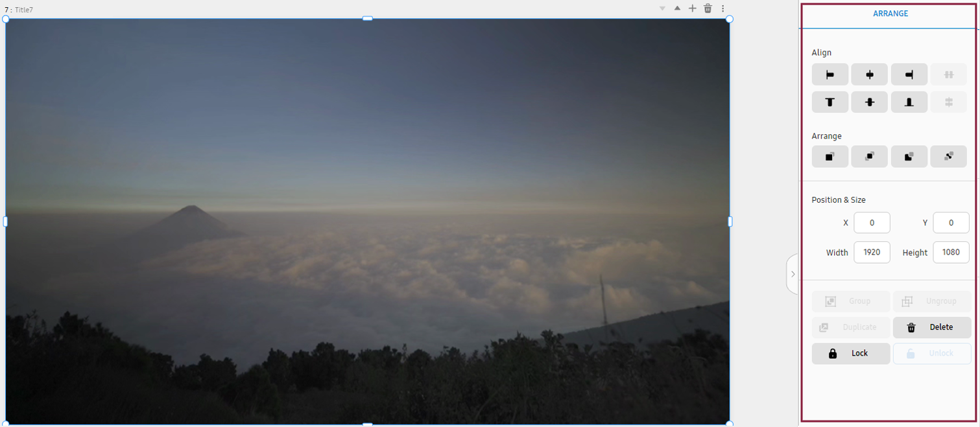Open the three-dot slide options menu
The width and height of the screenshot is (980, 427).
click(x=723, y=8)
